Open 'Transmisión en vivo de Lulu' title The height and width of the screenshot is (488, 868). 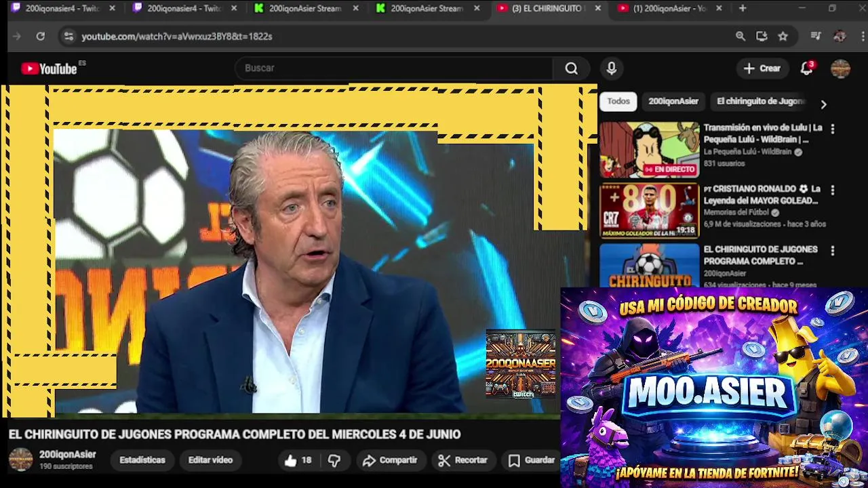pyautogui.click(x=763, y=134)
